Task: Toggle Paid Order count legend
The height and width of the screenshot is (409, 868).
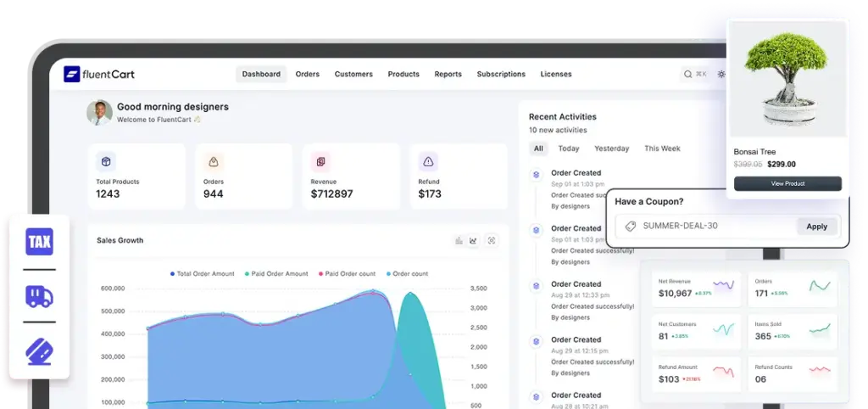Action: coord(347,274)
